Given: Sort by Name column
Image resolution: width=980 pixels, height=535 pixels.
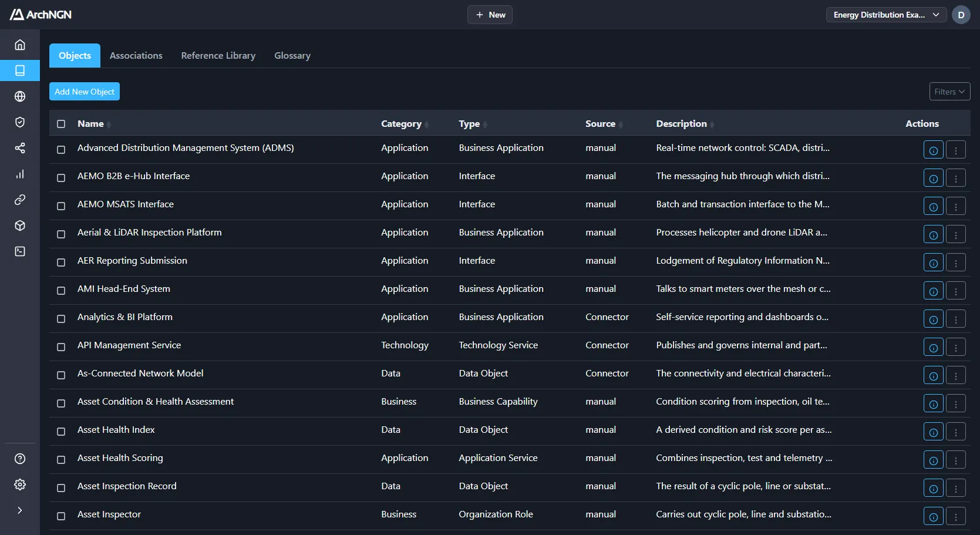Looking at the screenshot, I should point(94,124).
